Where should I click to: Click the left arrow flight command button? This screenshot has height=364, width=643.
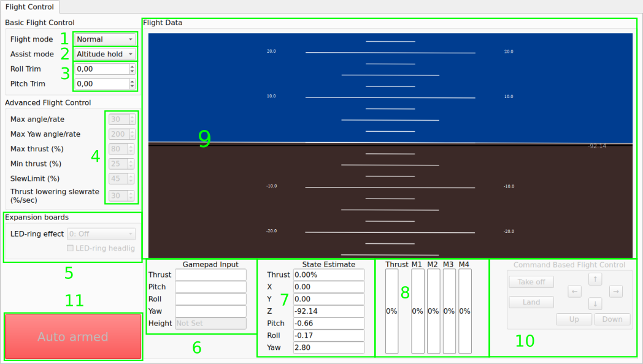pos(575,292)
